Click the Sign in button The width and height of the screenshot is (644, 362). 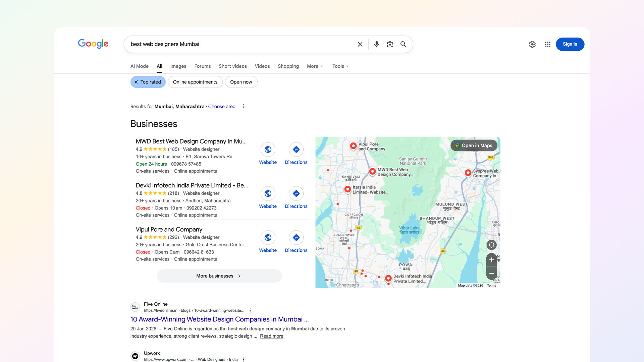570,44
